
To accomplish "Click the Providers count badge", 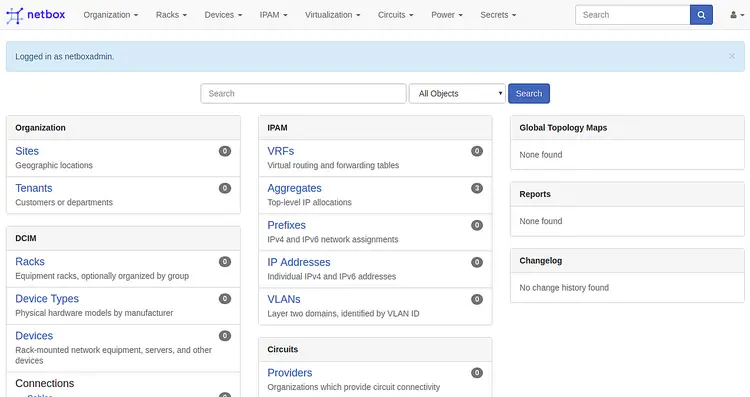I will pos(477,373).
